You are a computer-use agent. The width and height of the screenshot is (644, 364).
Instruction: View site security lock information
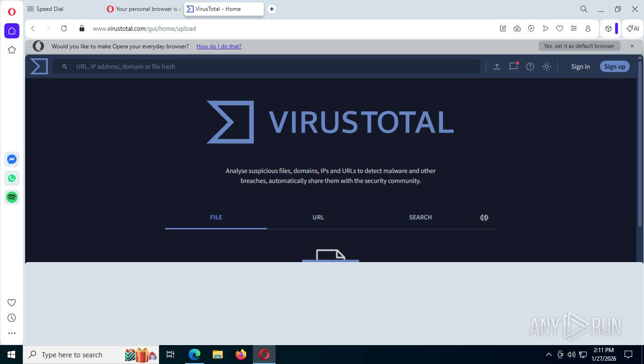pos(82,28)
